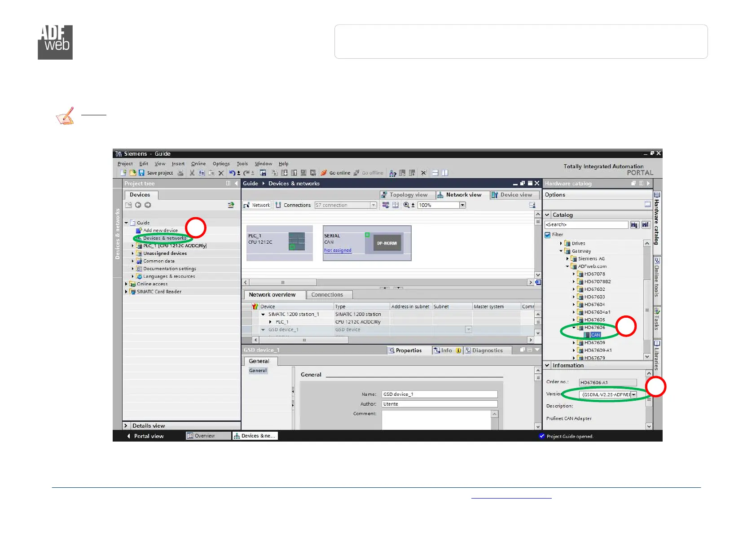Open the Tools menu

click(242, 164)
